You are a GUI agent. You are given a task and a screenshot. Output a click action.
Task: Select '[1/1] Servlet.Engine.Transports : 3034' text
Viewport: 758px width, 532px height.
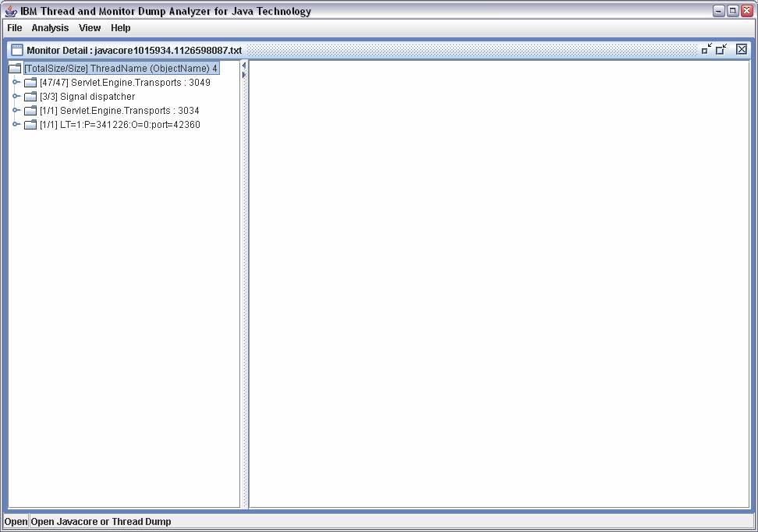119,111
